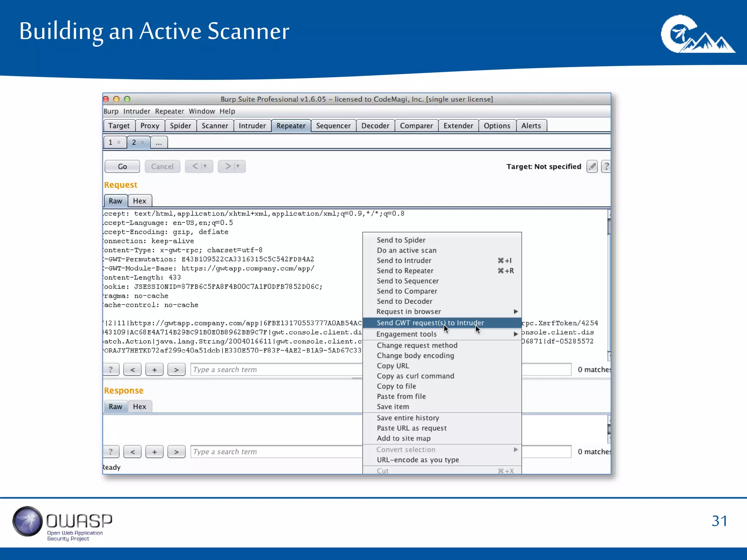The height and width of the screenshot is (560, 747).
Task: Click request search plus options button
Action: 155,370
